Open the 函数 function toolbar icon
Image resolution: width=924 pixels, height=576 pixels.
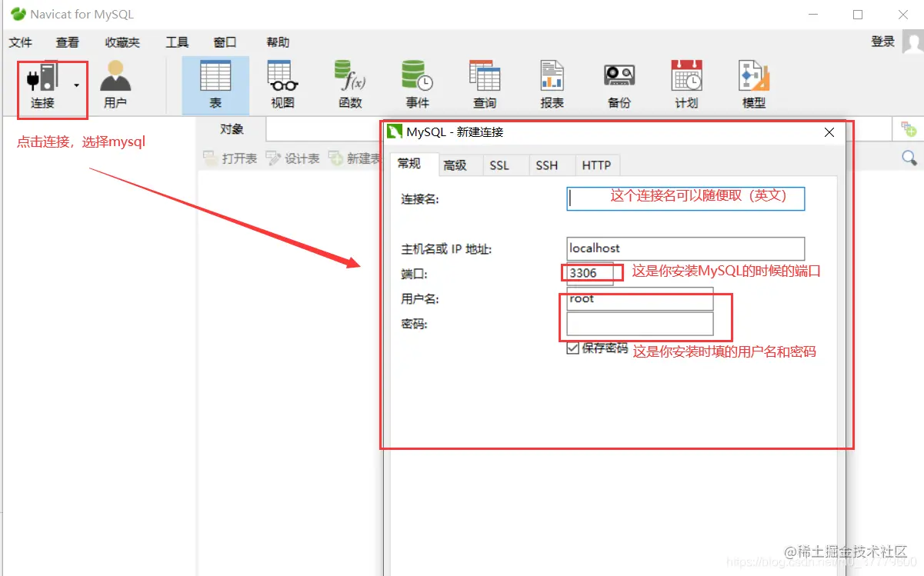(x=350, y=85)
